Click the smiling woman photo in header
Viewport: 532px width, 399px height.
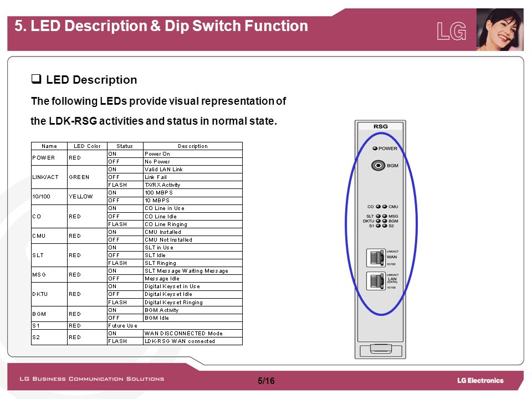499,30
